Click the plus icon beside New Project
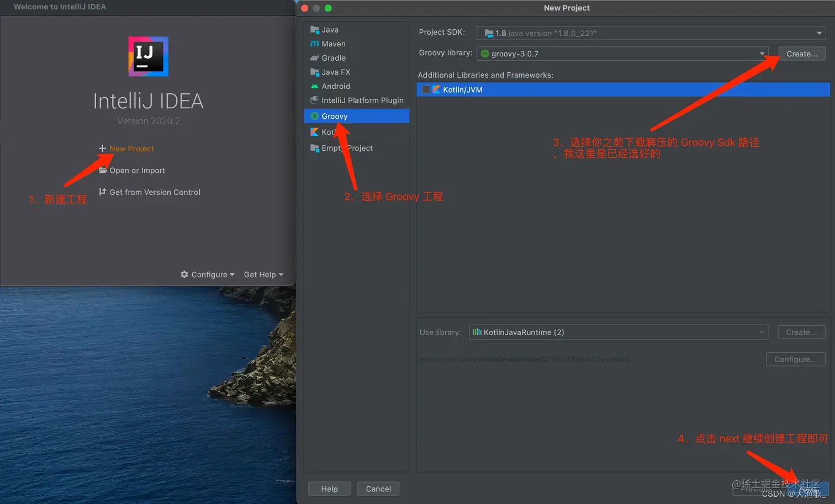 102,148
